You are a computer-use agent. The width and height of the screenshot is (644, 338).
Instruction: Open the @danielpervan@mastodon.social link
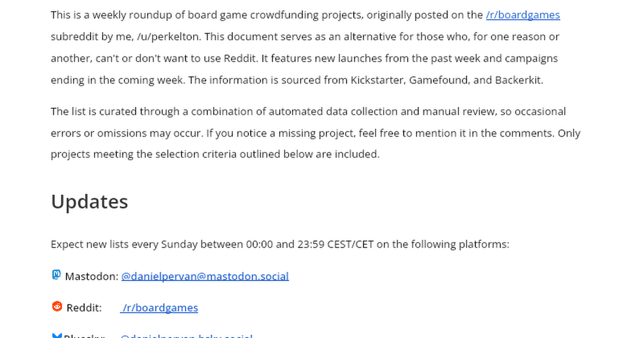[x=205, y=276]
